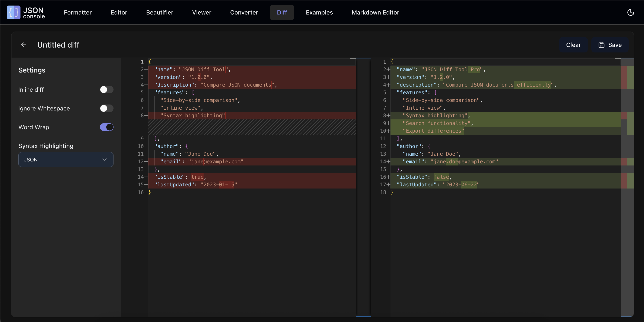644x322 pixels.
Task: Click "2023-06-22" date in right editor
Action: pyautogui.click(x=461, y=185)
